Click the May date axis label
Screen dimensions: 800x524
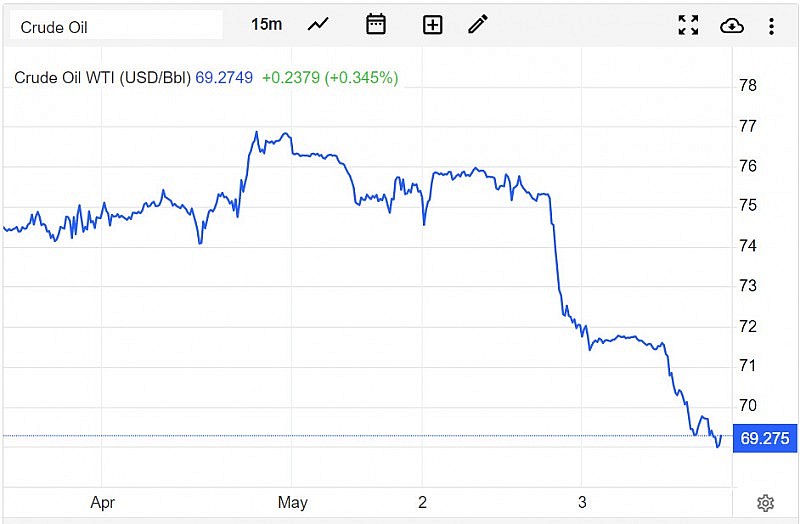tap(292, 502)
